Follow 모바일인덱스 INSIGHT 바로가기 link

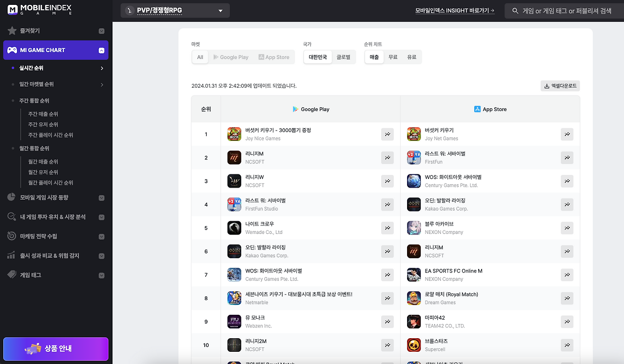click(x=455, y=11)
